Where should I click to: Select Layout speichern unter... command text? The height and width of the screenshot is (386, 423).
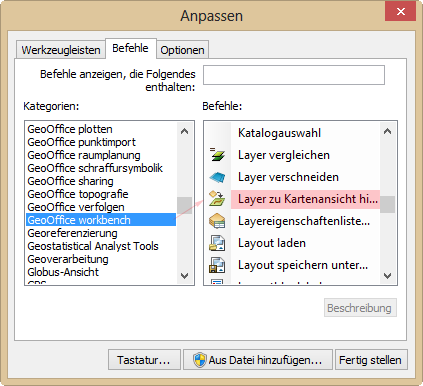[x=303, y=265]
